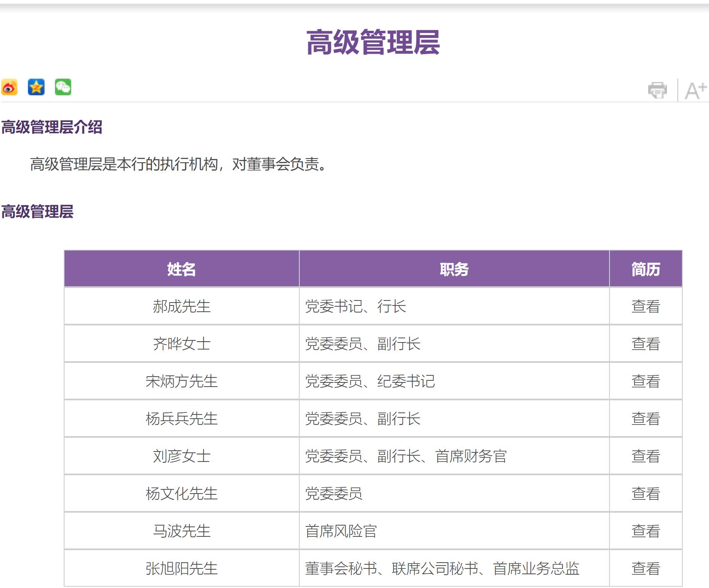The width and height of the screenshot is (709, 588).
Task: View 杨兵兵先生's resume
Action: pos(646,419)
